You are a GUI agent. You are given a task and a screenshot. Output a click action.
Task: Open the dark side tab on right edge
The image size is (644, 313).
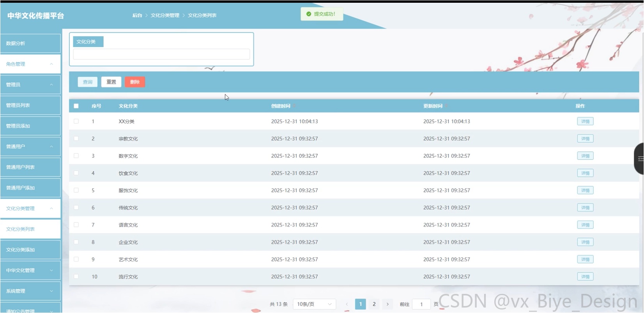coord(639,158)
